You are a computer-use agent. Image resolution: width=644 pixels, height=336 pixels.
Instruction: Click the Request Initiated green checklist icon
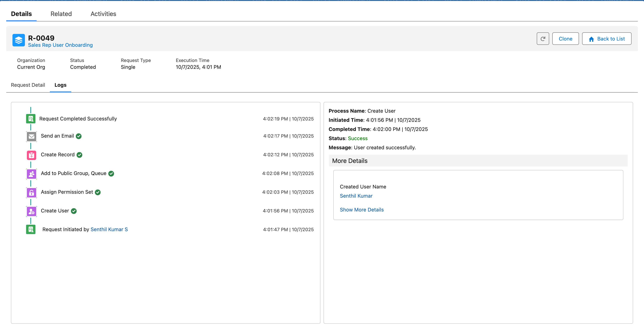tap(31, 229)
